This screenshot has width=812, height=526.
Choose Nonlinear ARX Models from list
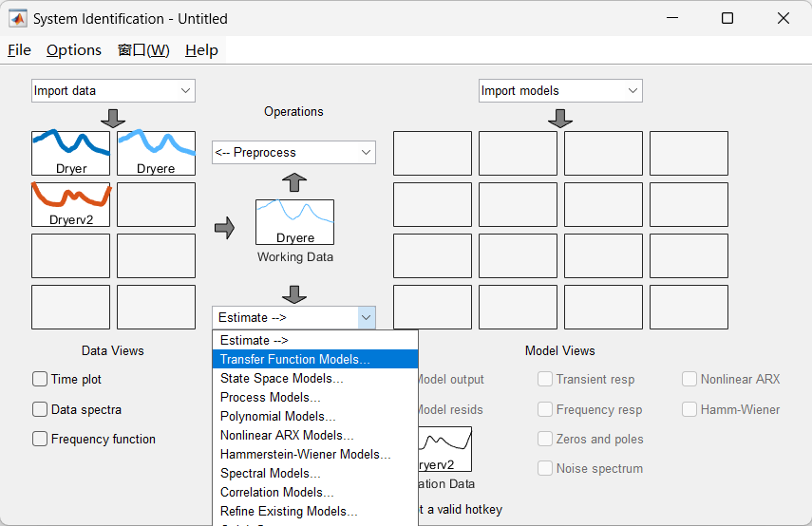click(x=315, y=436)
